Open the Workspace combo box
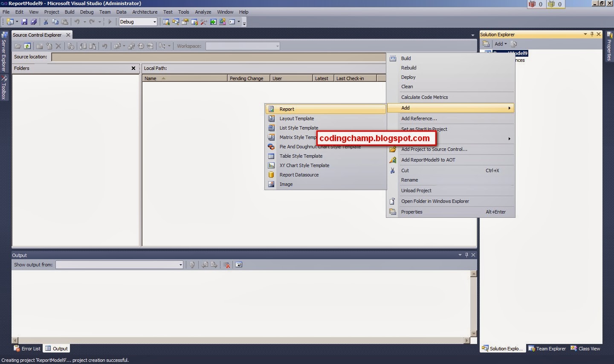614x364 pixels. pyautogui.click(x=243, y=46)
